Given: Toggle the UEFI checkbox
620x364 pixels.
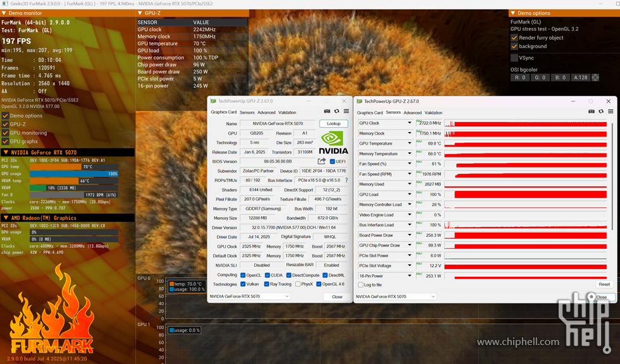Looking at the screenshot, I should point(332,162).
